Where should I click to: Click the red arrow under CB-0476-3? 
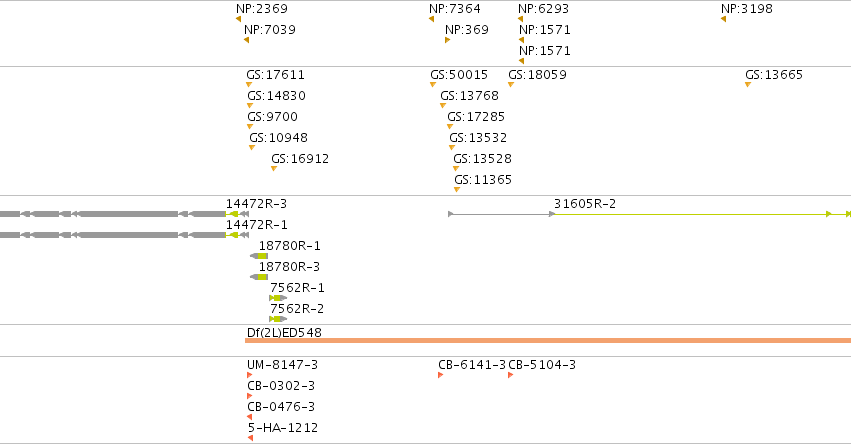(250, 417)
